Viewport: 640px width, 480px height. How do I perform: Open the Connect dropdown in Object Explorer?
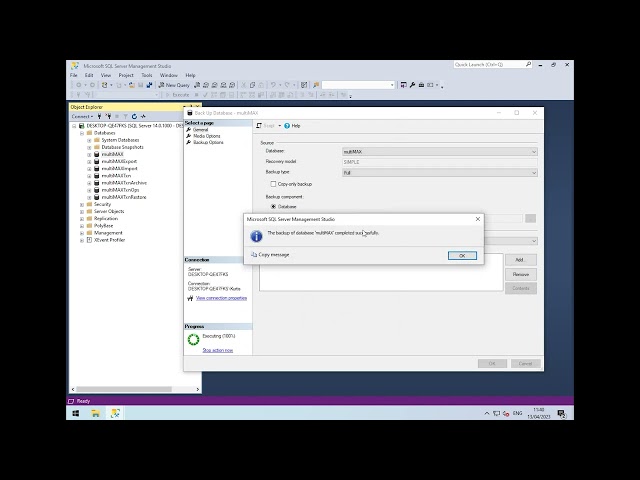82,116
